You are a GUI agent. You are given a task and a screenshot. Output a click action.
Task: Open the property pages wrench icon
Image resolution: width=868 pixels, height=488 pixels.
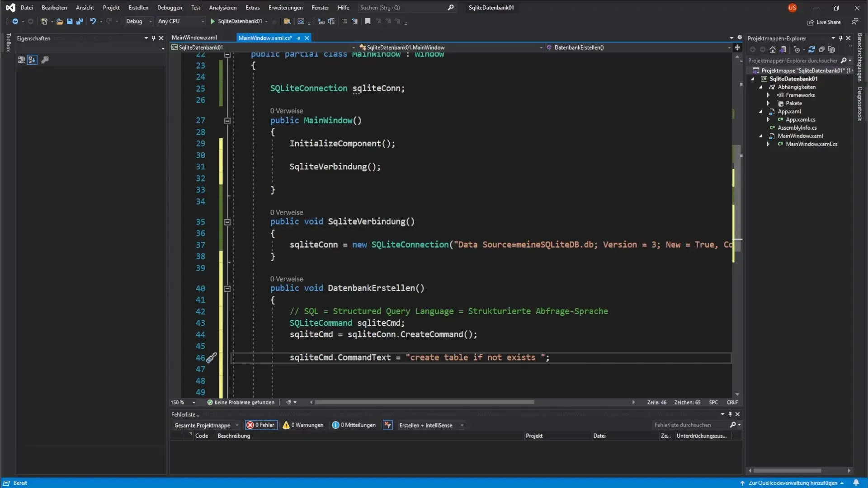[45, 60]
